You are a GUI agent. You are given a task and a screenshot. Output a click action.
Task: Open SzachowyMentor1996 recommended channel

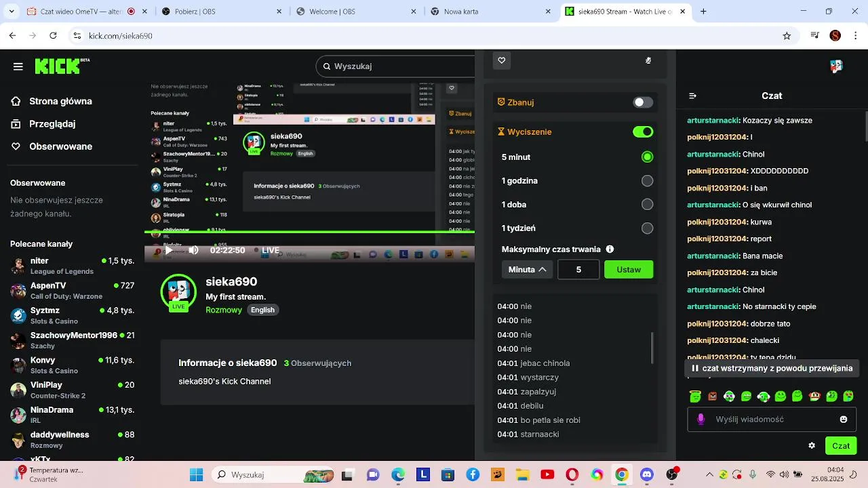coord(72,340)
